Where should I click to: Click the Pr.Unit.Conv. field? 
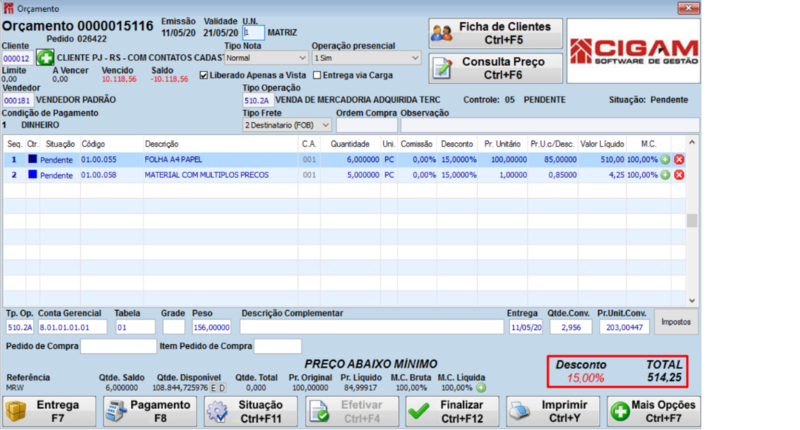coord(624,327)
